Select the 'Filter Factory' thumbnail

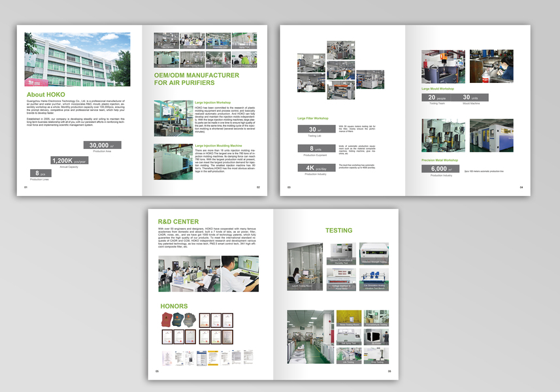click(167, 41)
